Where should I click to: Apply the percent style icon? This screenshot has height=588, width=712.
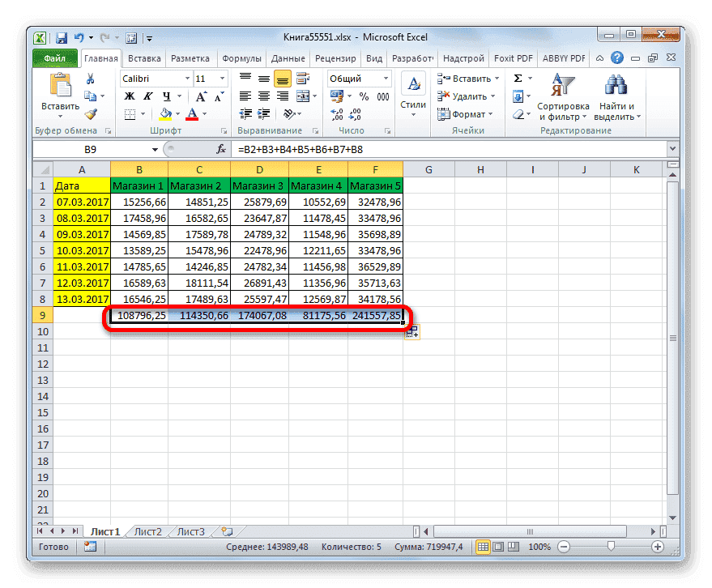coord(365,96)
